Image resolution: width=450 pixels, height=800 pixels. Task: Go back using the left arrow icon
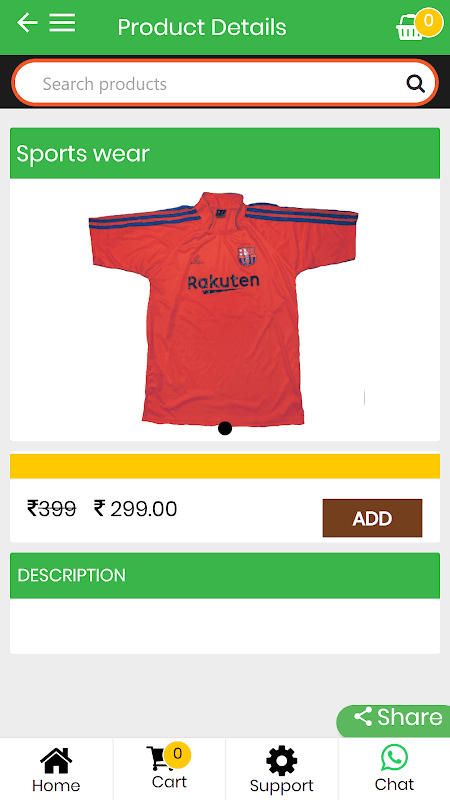(27, 23)
